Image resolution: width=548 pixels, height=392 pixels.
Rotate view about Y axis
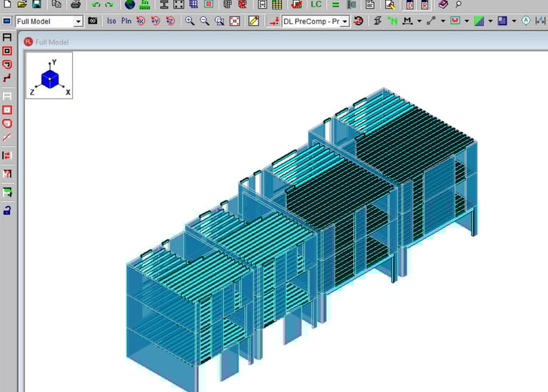tap(156, 21)
